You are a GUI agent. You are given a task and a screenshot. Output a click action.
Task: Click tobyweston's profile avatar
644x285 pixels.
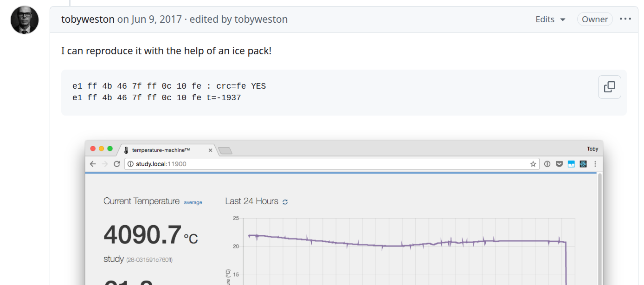click(25, 20)
